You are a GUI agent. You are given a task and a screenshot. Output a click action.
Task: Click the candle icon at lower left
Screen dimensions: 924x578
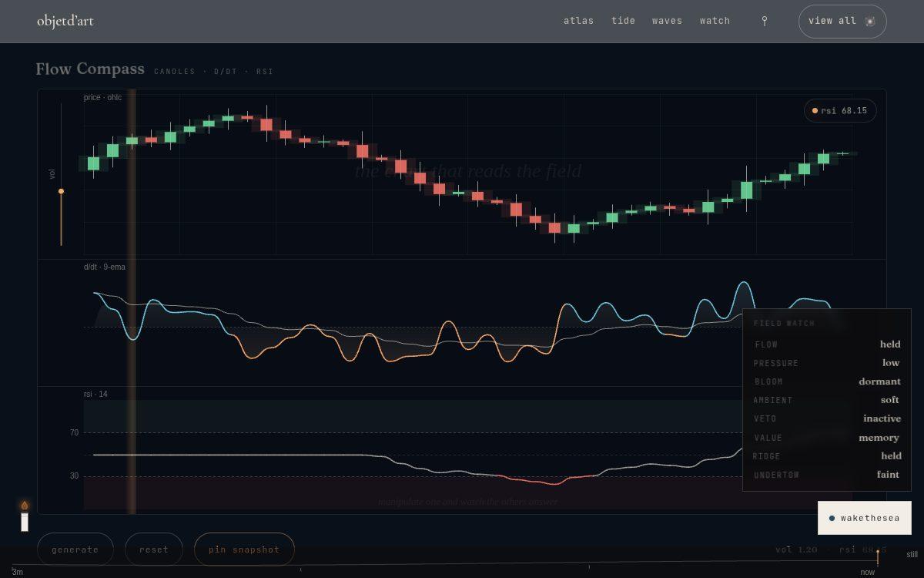pyautogui.click(x=25, y=516)
